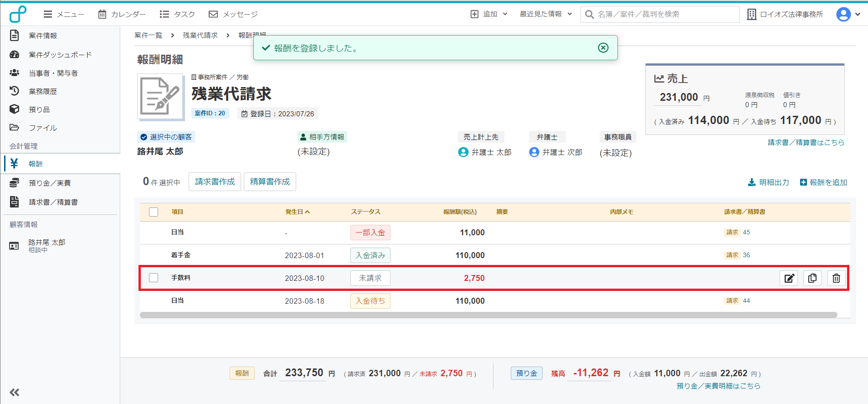
Task: Click the 案件ID : 20 badge
Action: (210, 113)
